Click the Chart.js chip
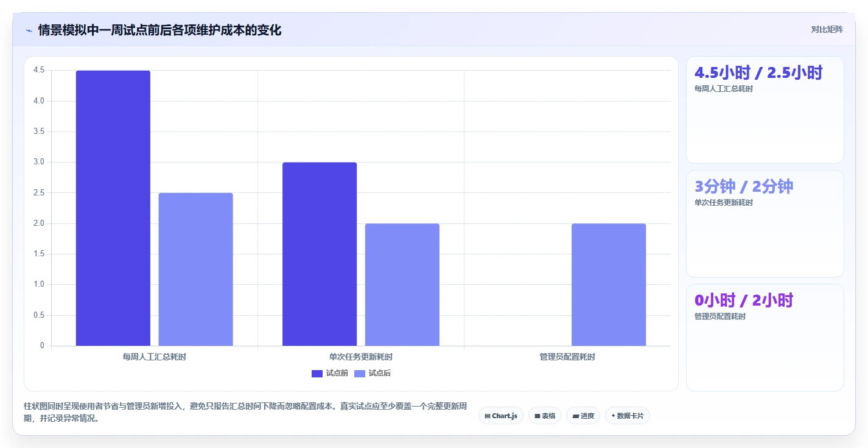868x448 pixels. (x=500, y=416)
